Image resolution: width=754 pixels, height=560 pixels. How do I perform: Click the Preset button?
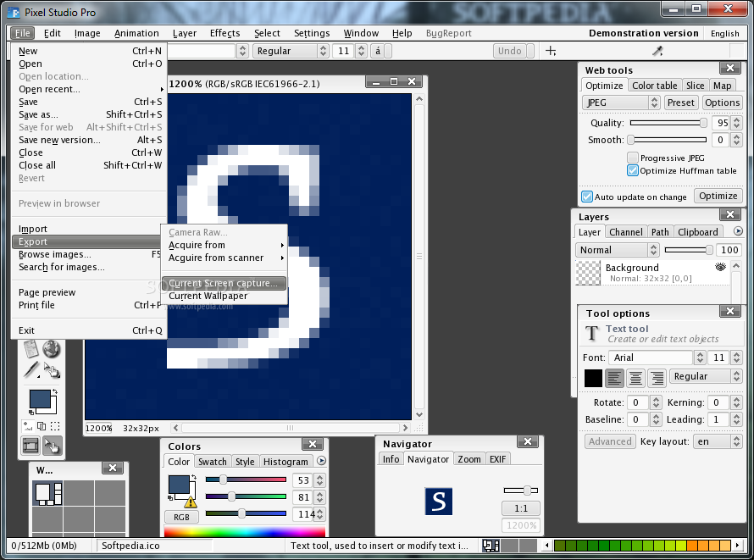coord(680,103)
